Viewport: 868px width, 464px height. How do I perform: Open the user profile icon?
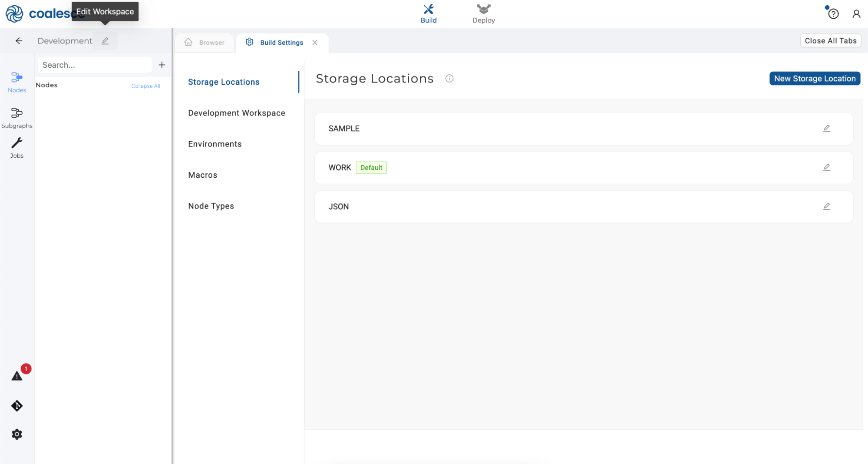click(x=856, y=14)
